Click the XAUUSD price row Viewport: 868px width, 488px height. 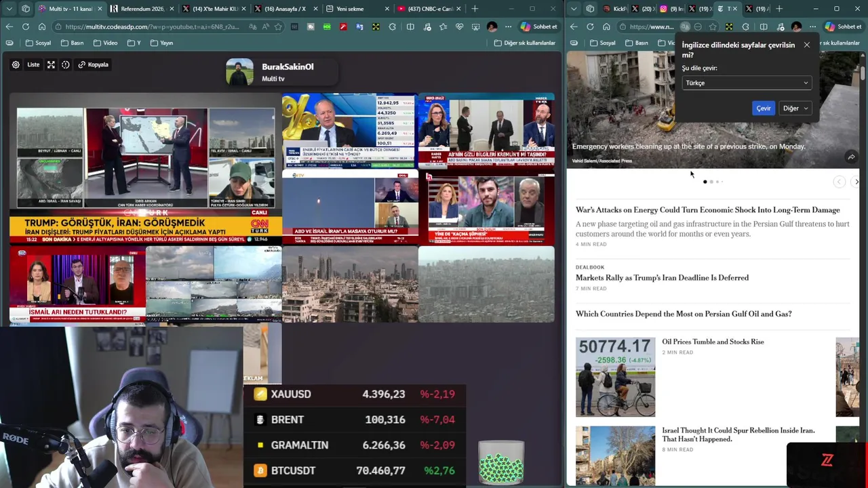point(355,394)
